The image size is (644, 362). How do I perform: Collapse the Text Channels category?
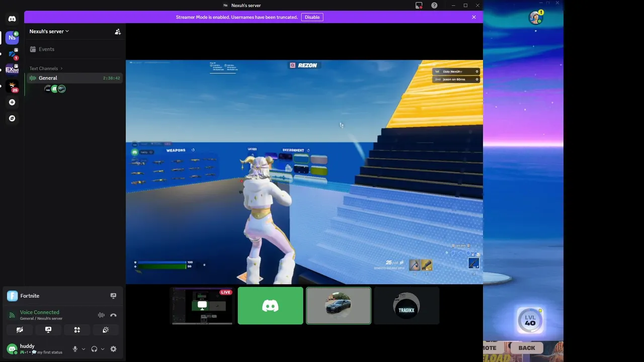coord(46,68)
